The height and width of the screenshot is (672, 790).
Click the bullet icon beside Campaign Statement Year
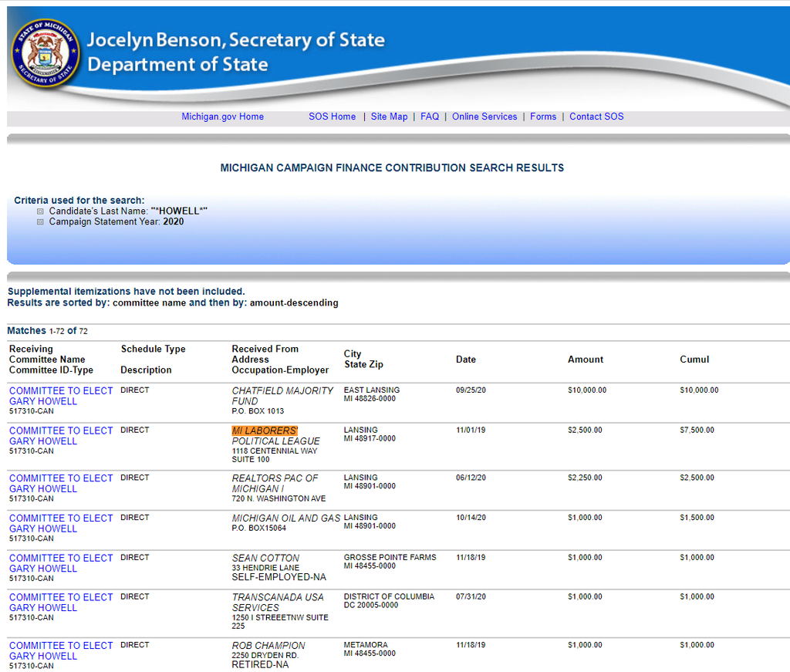(x=41, y=222)
